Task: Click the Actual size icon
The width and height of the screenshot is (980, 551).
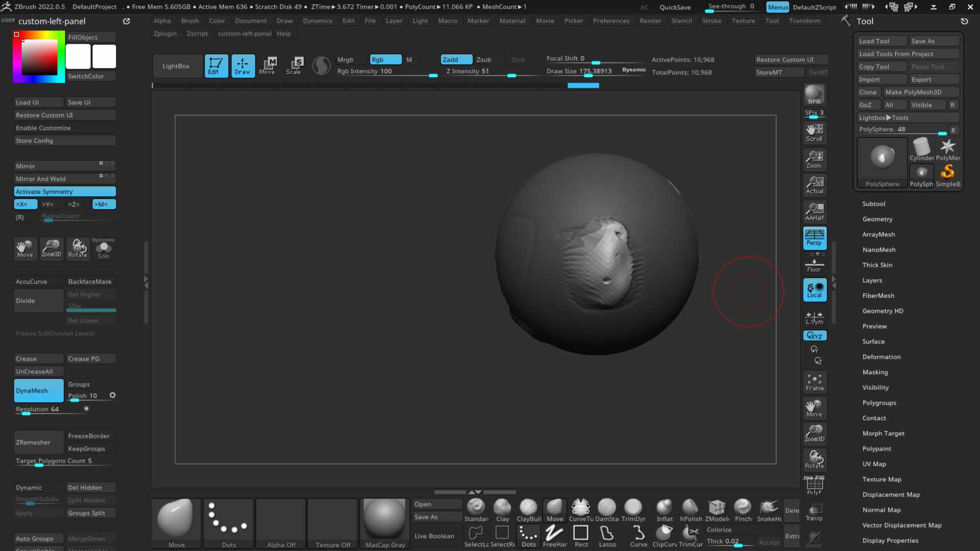Action: tap(814, 185)
